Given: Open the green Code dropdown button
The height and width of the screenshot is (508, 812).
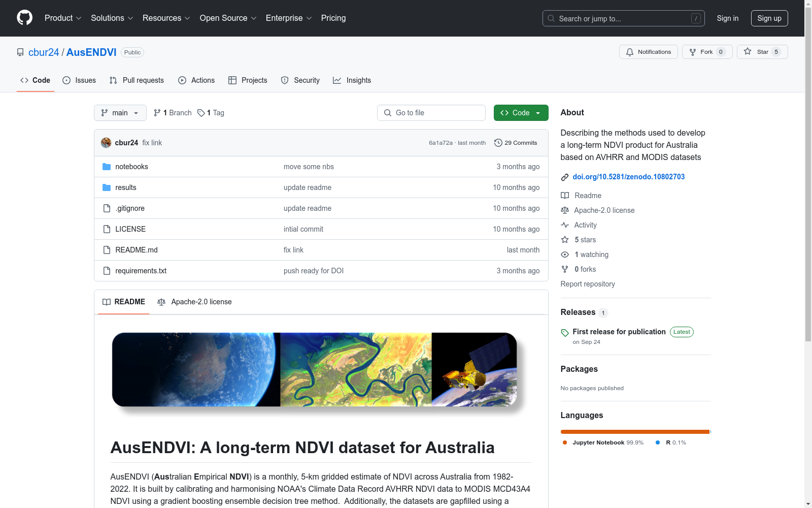Looking at the screenshot, I should [521, 113].
